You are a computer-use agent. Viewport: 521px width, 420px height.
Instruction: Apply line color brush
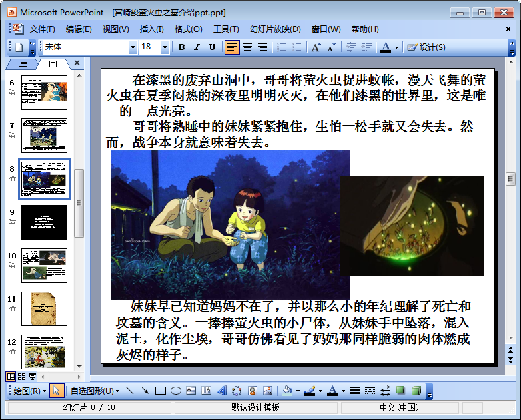pyautogui.click(x=310, y=391)
